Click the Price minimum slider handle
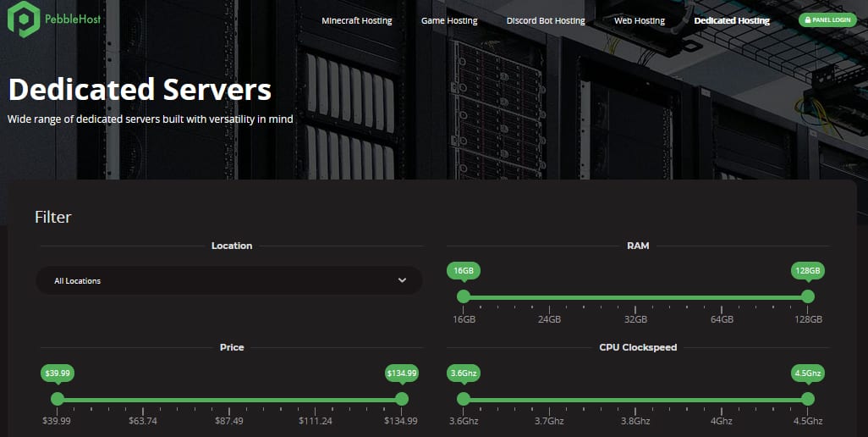 (57, 399)
